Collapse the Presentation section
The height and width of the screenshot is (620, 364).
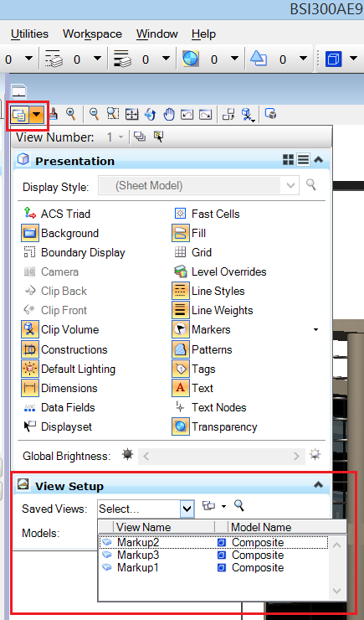click(318, 160)
